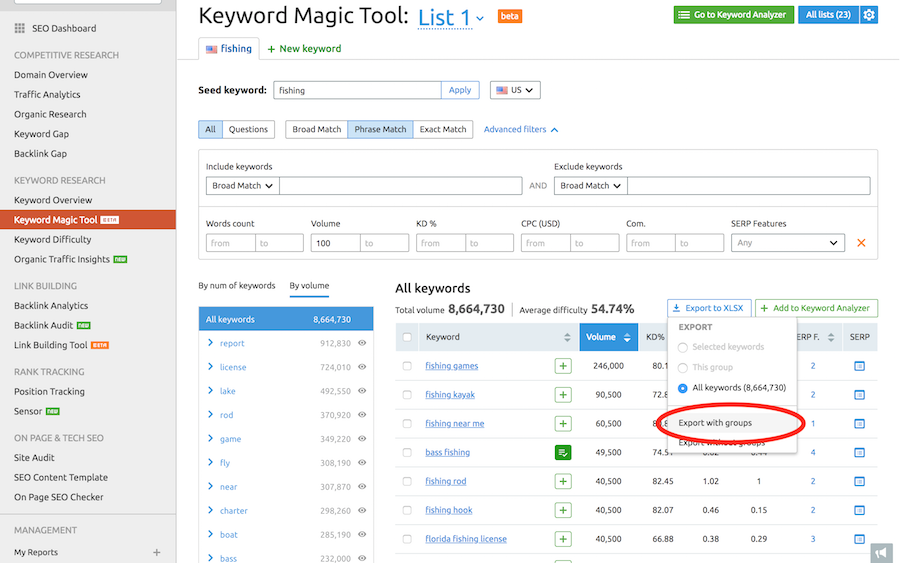Exclude rod group with eye icon
Screen dimensions: 900x563
pos(362,415)
